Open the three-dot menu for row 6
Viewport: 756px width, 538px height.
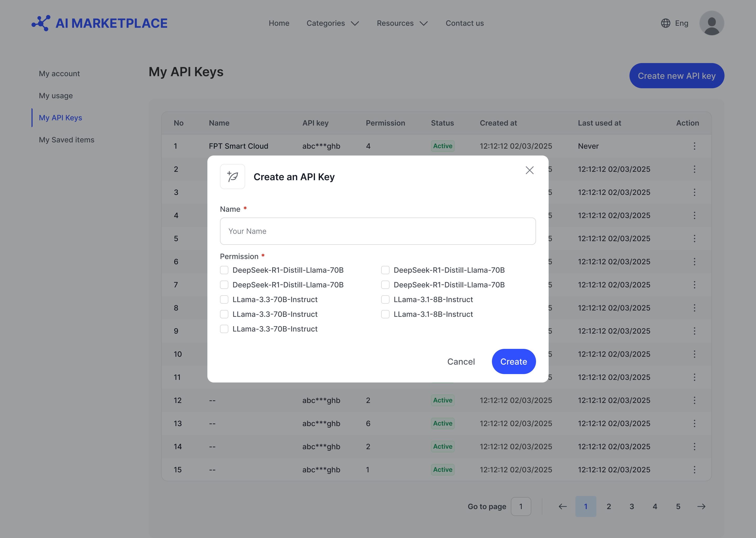(694, 262)
